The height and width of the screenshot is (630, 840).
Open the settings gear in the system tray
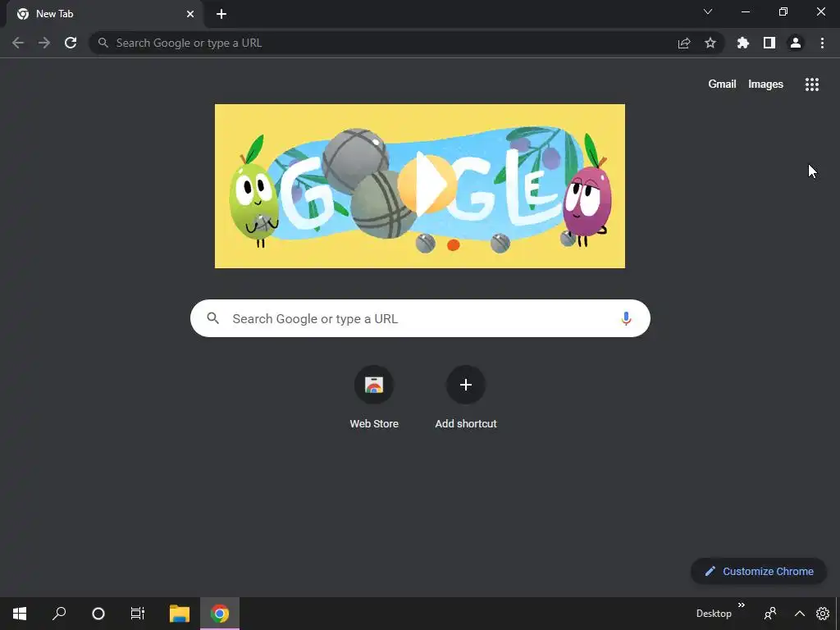(x=823, y=614)
